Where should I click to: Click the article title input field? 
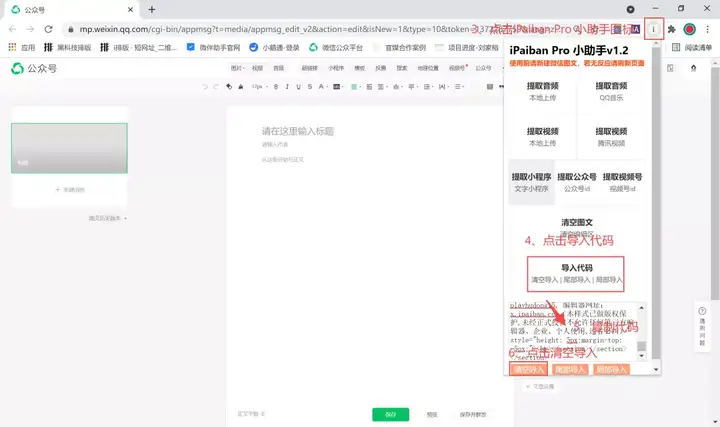click(x=358, y=131)
